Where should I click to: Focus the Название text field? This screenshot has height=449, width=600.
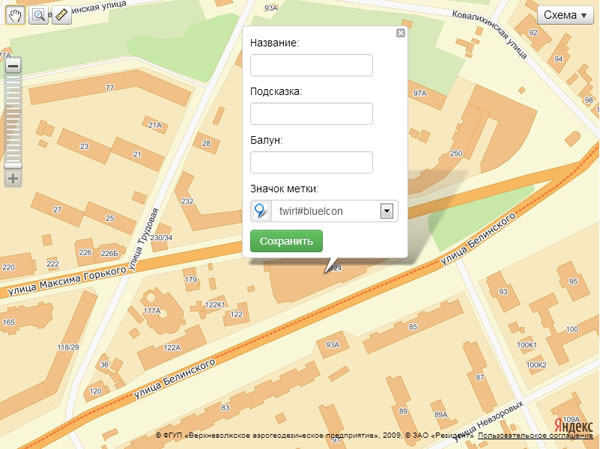pyautogui.click(x=311, y=65)
